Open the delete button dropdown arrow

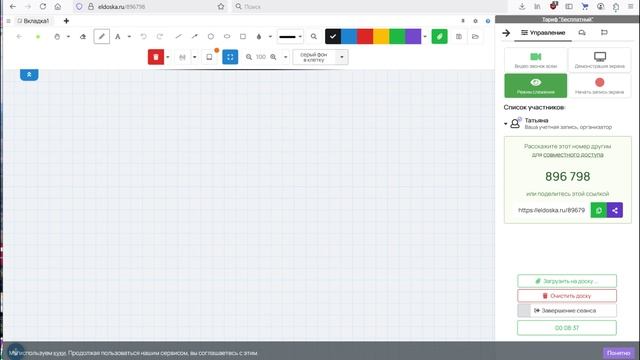[x=167, y=57]
